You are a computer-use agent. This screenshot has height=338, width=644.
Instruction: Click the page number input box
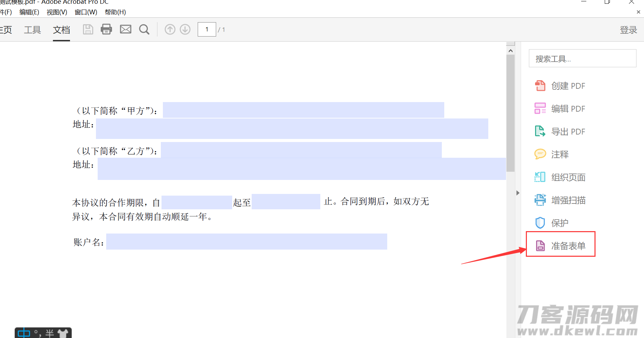pyautogui.click(x=207, y=29)
